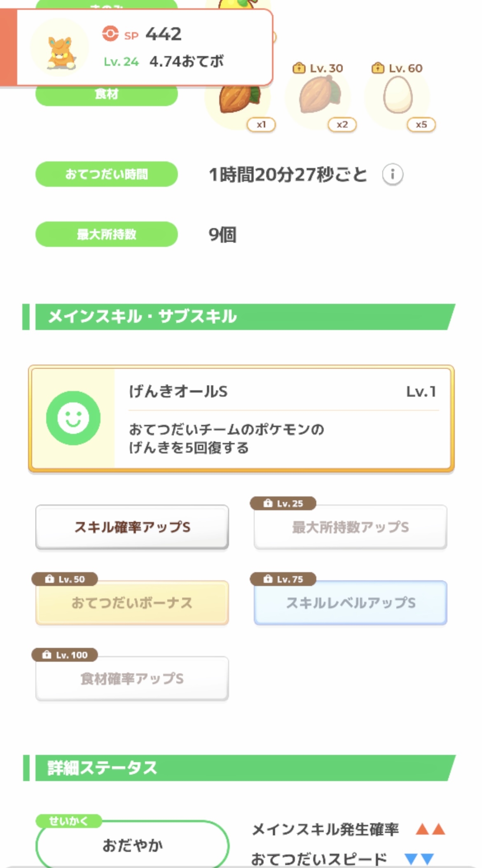Open the locked 最大所持数アップS sub skill
Screen dimensions: 482x868
(x=350, y=527)
